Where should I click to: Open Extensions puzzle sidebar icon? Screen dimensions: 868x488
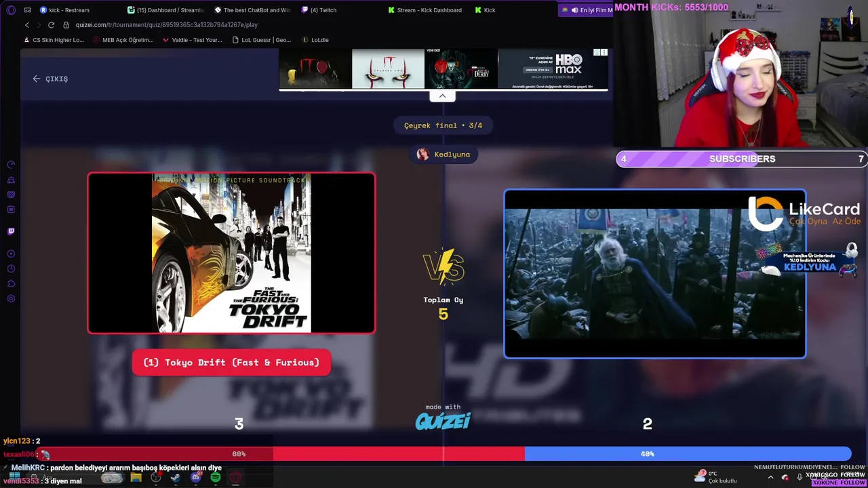(11, 284)
